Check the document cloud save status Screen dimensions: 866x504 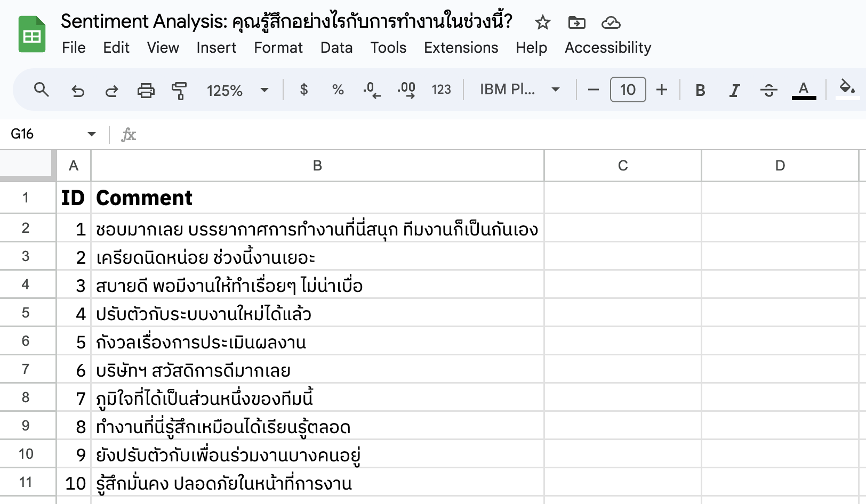point(611,22)
